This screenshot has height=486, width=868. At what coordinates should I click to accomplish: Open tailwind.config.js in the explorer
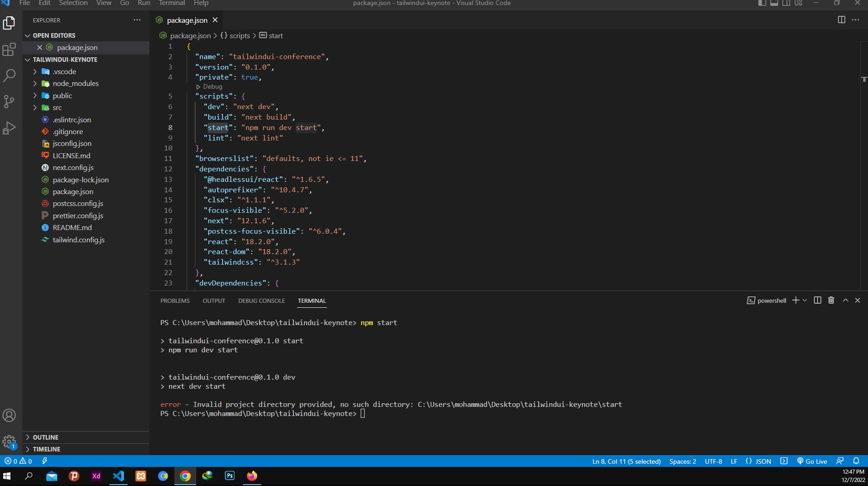pos(79,240)
